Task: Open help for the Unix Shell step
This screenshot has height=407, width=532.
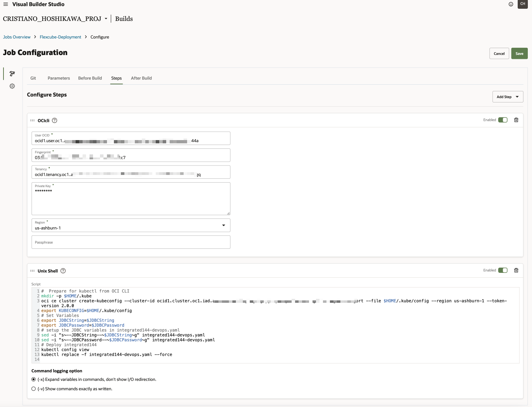Action: pos(63,271)
